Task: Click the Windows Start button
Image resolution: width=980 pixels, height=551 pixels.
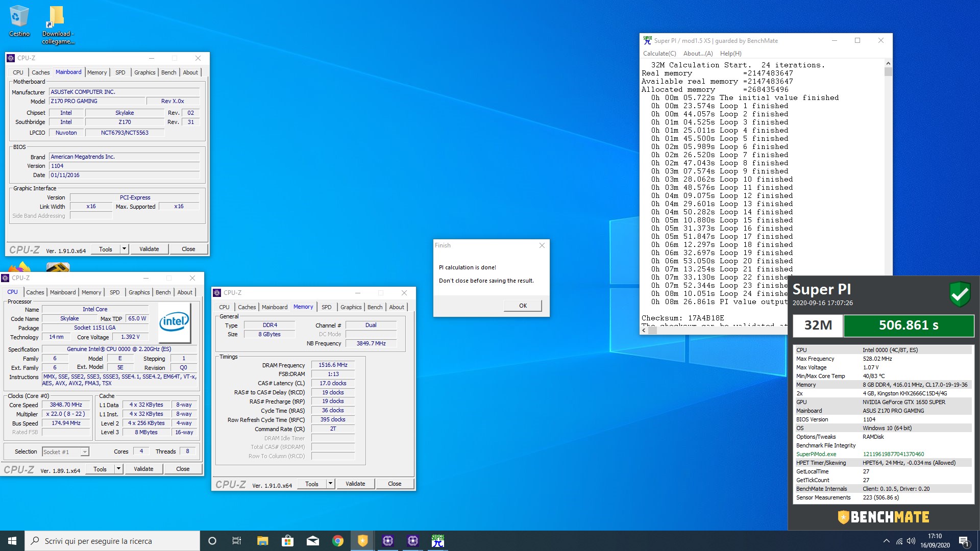Action: pyautogui.click(x=12, y=541)
